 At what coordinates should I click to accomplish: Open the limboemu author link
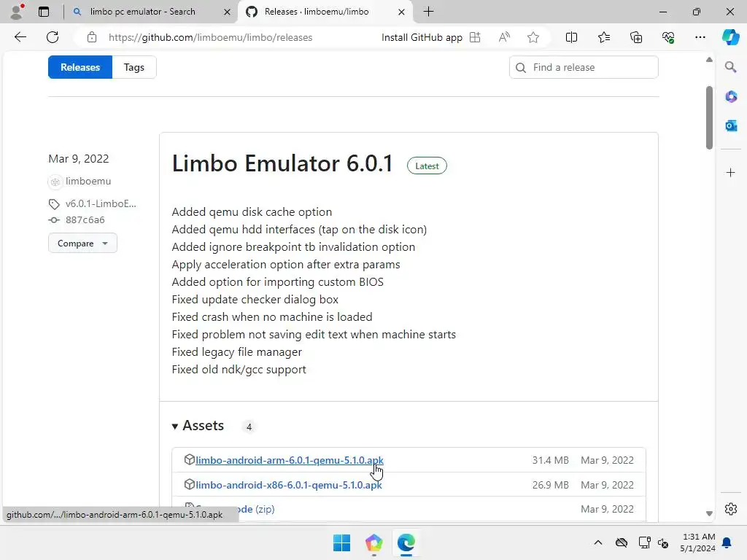tap(88, 181)
